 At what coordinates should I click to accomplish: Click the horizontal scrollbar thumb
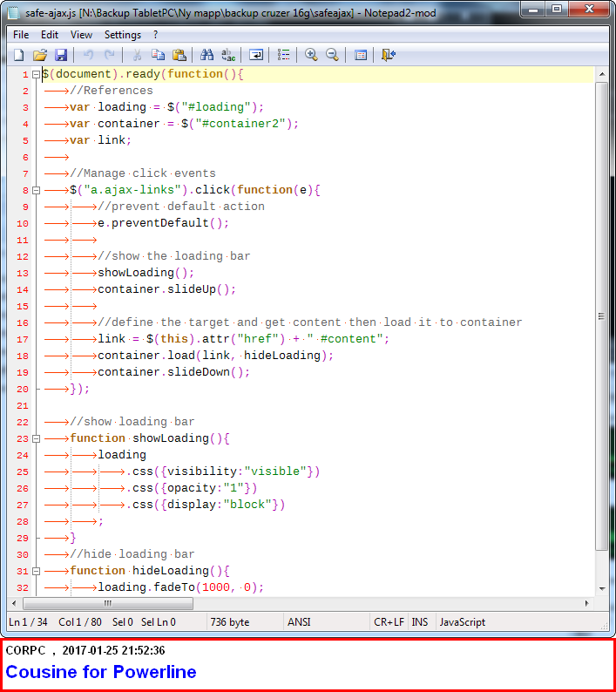(107, 603)
